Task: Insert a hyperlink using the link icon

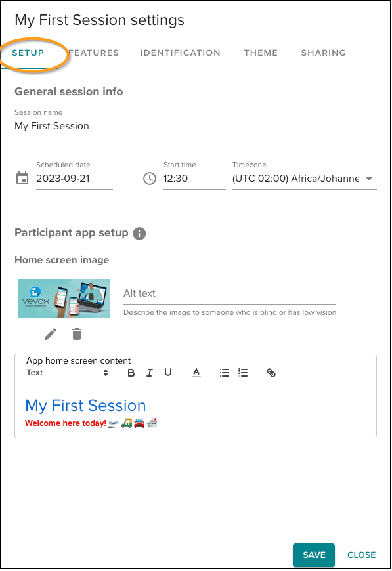Action: [271, 372]
